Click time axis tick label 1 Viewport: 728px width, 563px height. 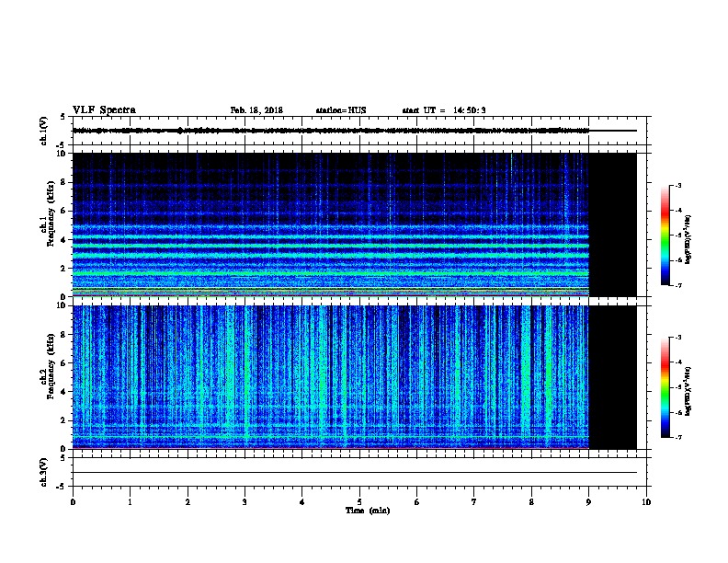(130, 501)
